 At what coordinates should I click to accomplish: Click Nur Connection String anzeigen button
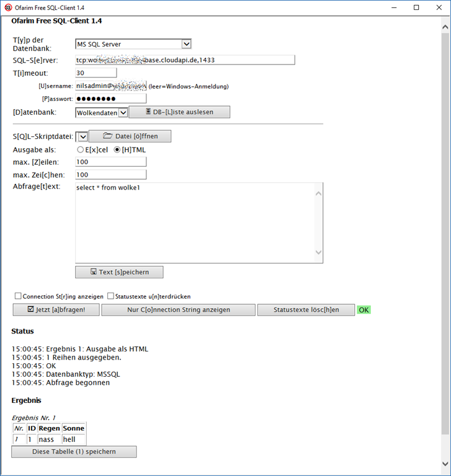[x=179, y=310]
